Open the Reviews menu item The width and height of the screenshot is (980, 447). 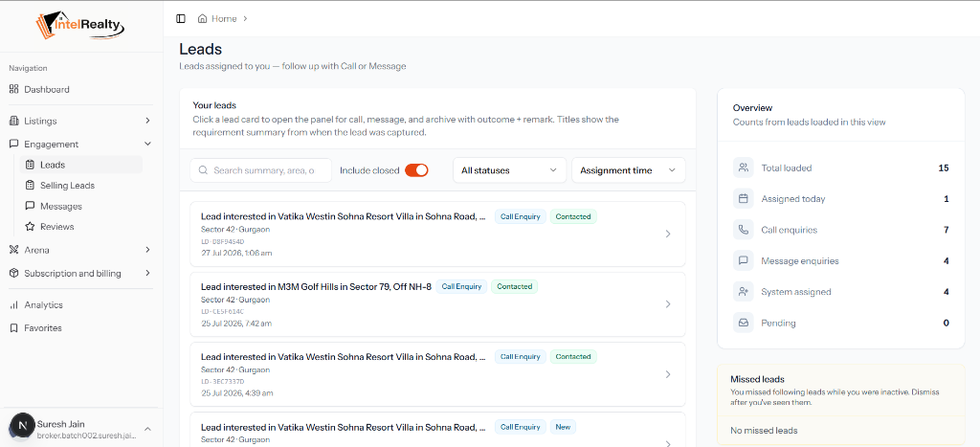point(81,227)
